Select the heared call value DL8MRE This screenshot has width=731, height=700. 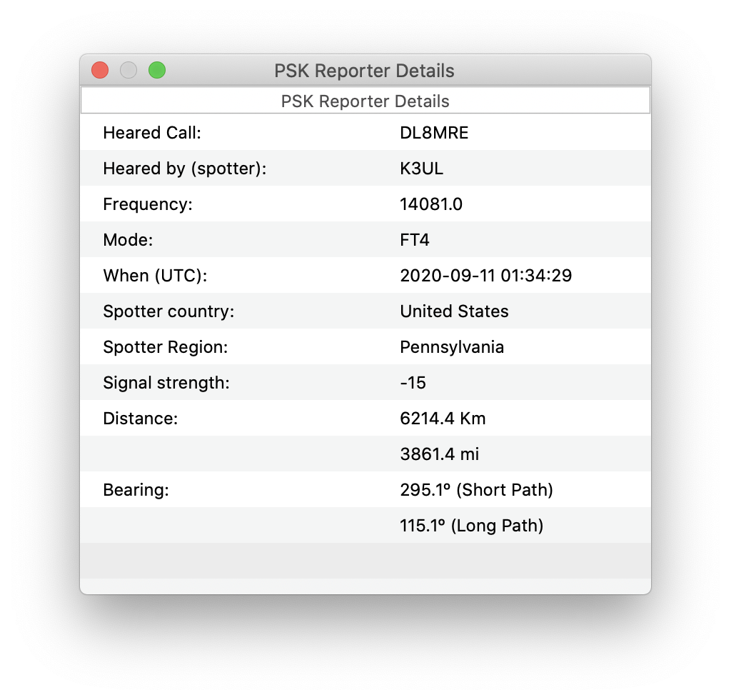[434, 133]
